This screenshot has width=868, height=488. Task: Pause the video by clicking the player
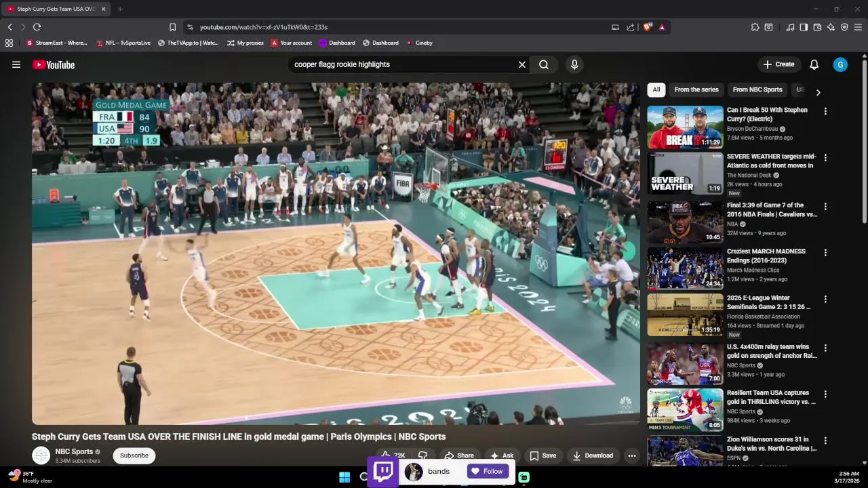(336, 253)
